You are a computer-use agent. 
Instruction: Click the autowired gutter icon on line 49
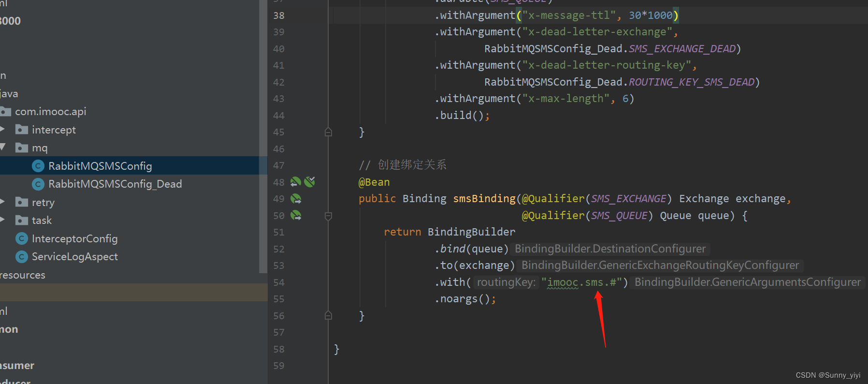pos(296,199)
